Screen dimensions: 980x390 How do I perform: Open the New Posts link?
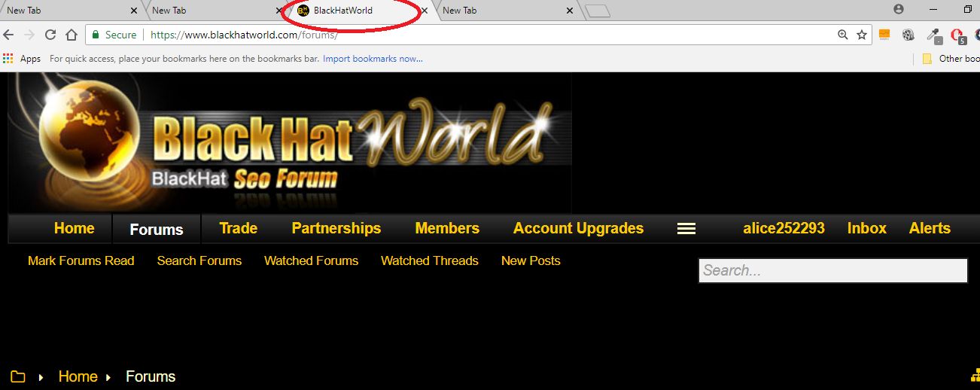click(531, 261)
